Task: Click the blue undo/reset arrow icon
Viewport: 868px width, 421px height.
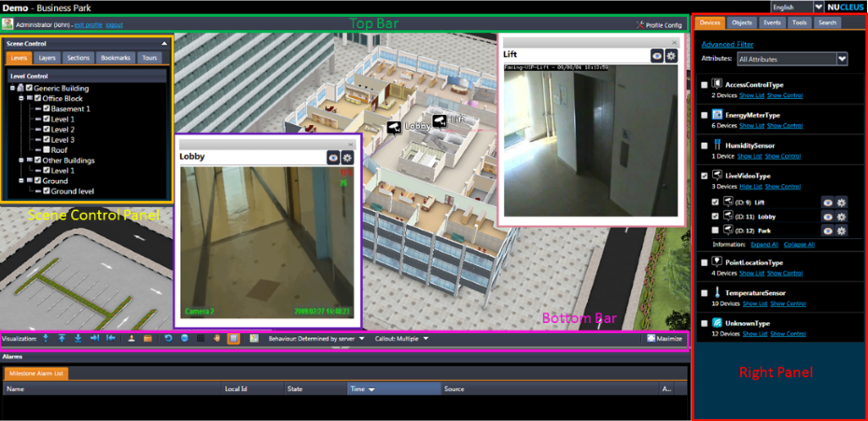Action: click(x=169, y=339)
